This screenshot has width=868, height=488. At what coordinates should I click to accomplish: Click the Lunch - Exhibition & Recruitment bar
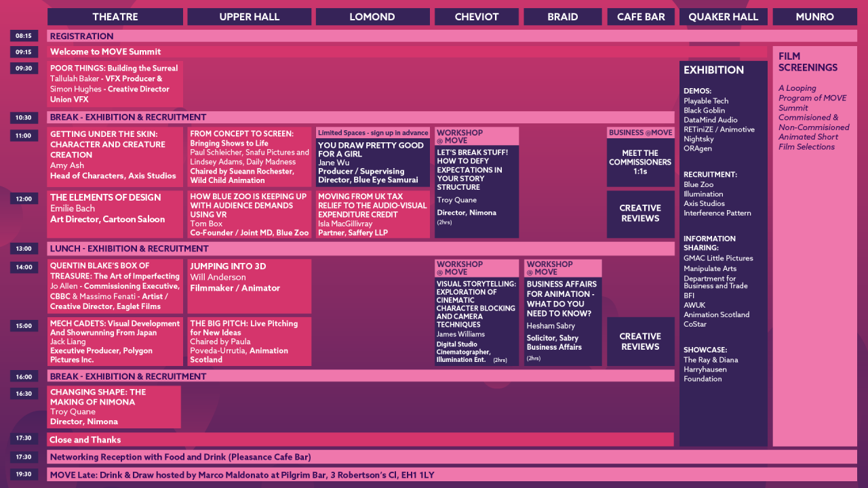click(361, 249)
